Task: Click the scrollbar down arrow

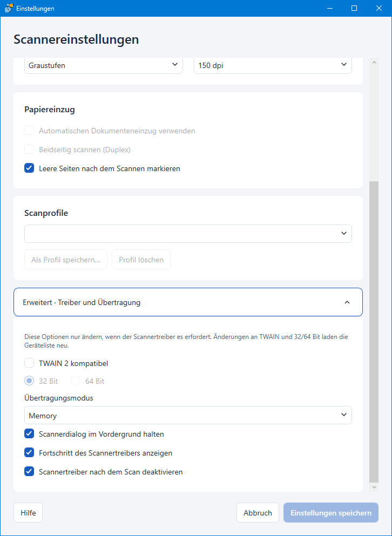Action: pyautogui.click(x=374, y=487)
